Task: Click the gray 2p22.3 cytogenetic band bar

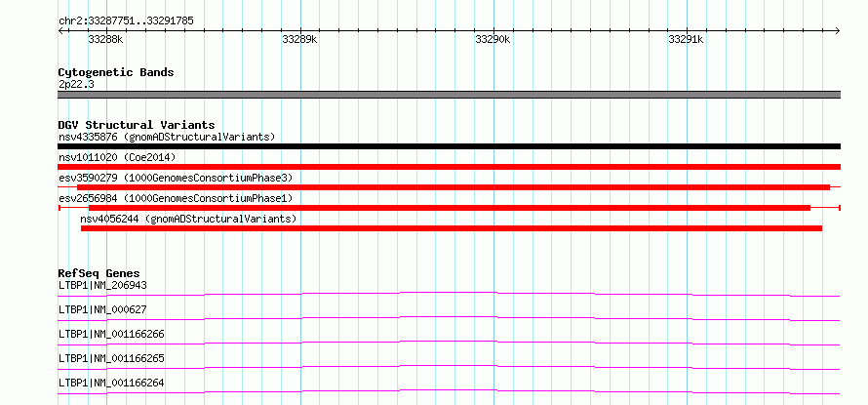Action: [449, 95]
